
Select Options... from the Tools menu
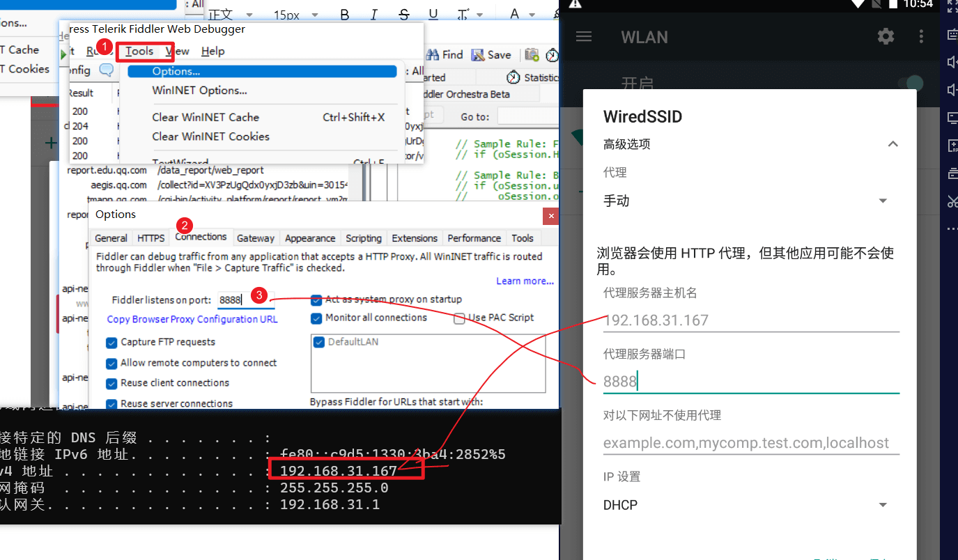point(262,71)
